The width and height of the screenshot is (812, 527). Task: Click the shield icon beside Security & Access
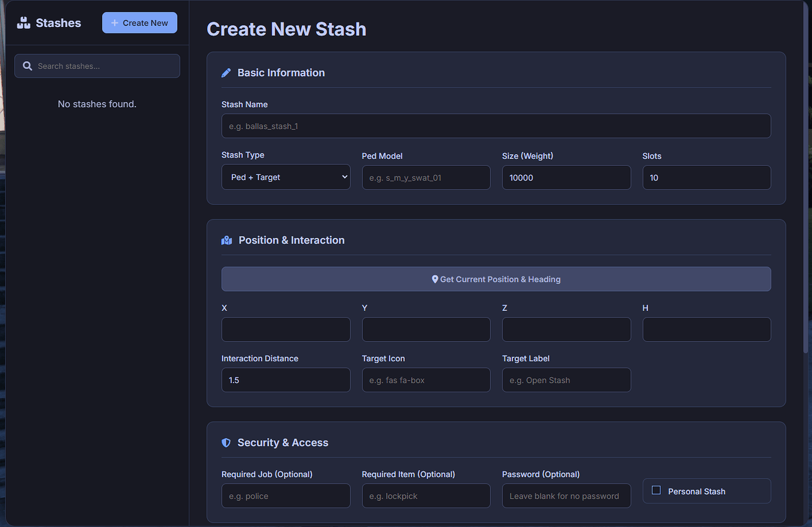click(226, 442)
